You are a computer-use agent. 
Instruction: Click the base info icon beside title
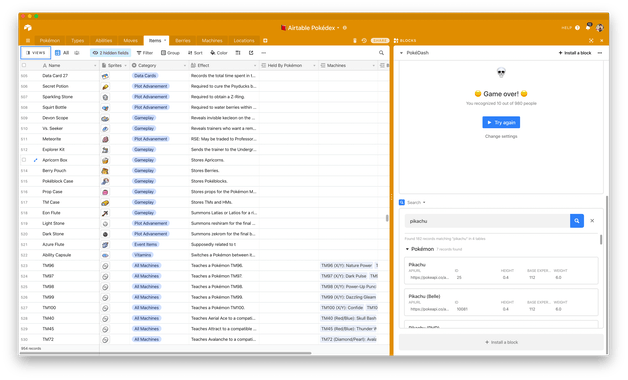pos(344,28)
